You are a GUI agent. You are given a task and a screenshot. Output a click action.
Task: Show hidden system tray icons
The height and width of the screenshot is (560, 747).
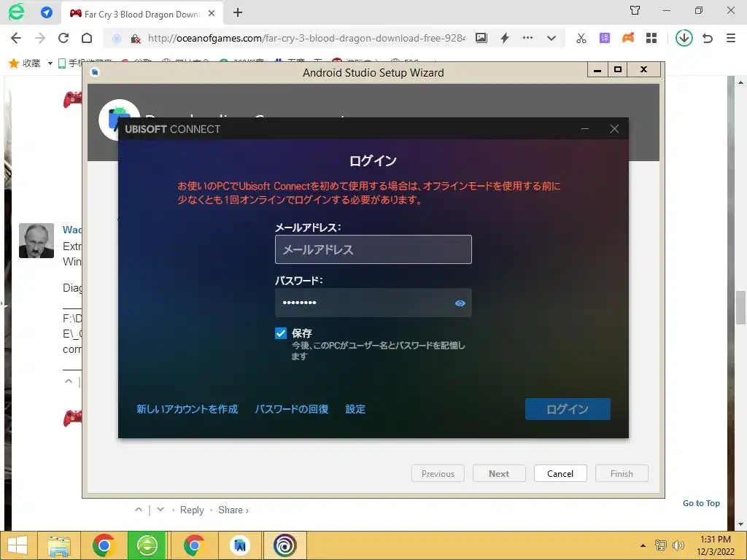(643, 545)
